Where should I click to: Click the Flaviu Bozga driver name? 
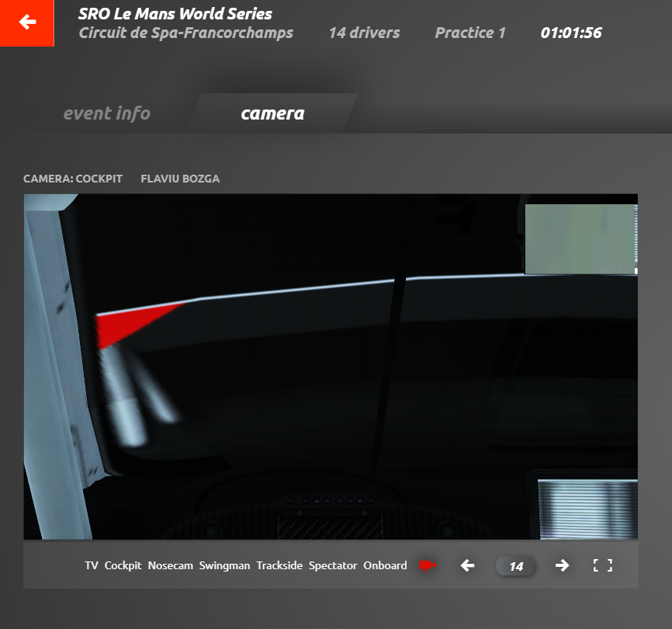click(180, 179)
